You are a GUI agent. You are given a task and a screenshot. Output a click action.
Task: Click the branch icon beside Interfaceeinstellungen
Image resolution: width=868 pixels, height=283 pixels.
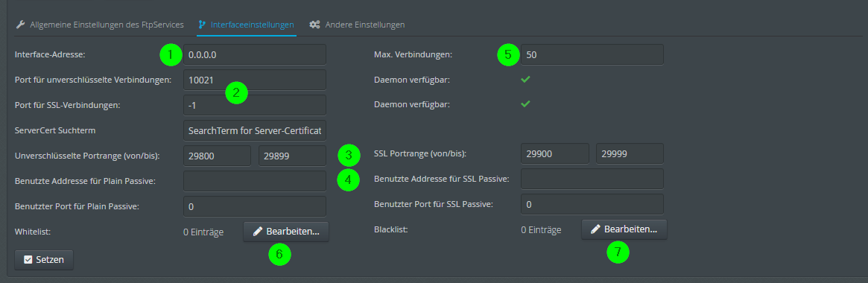[202, 25]
